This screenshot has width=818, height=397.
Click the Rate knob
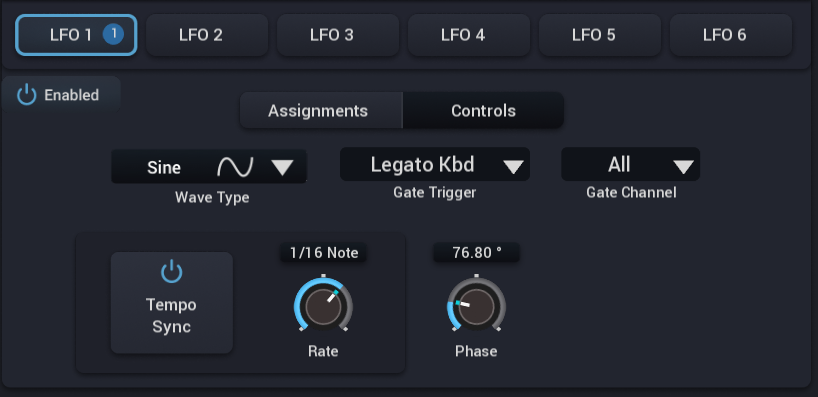point(323,307)
